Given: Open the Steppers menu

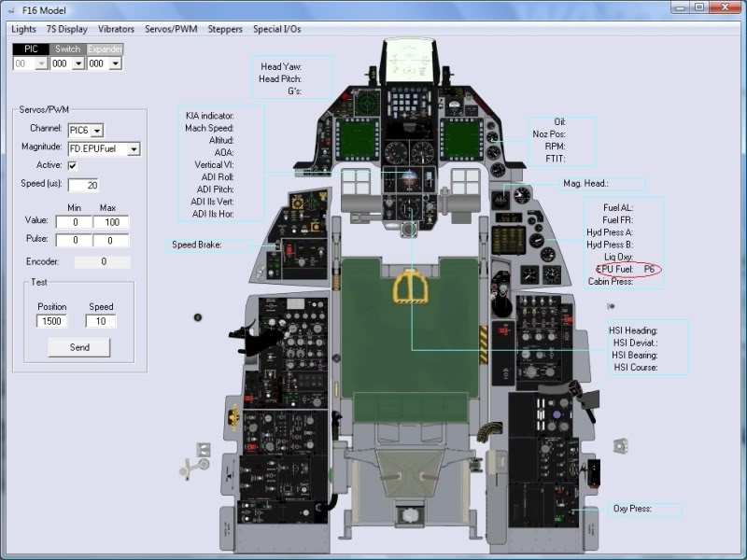Looking at the screenshot, I should (225, 29).
